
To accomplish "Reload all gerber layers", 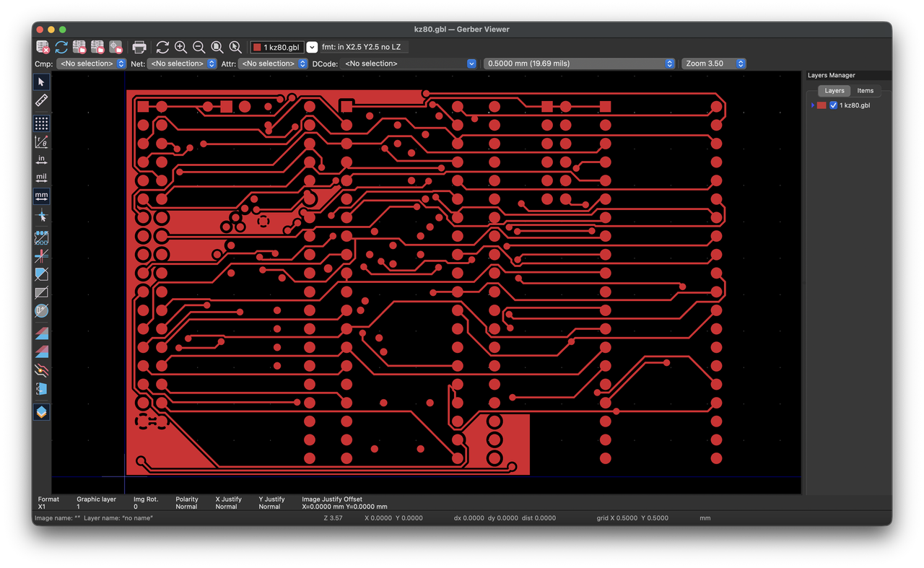I will click(61, 46).
